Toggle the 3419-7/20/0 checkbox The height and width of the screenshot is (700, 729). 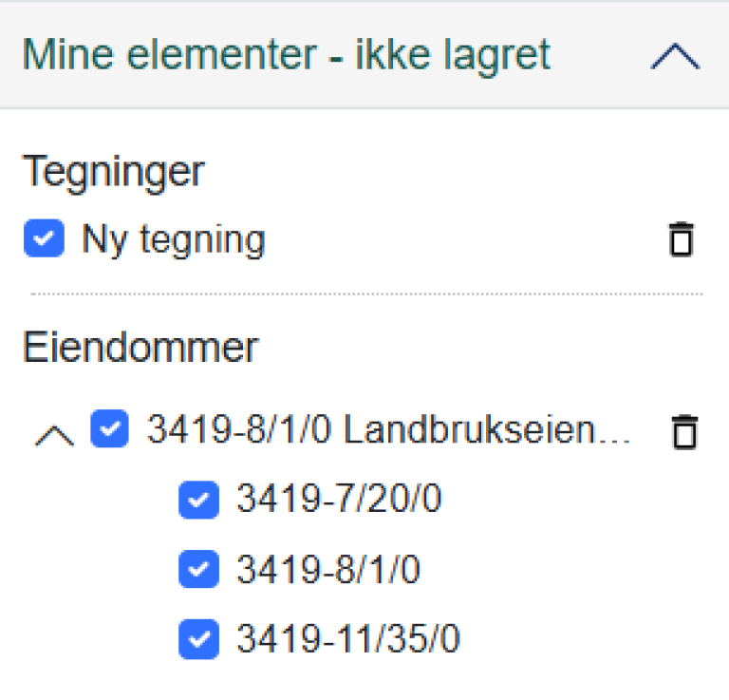(198, 501)
